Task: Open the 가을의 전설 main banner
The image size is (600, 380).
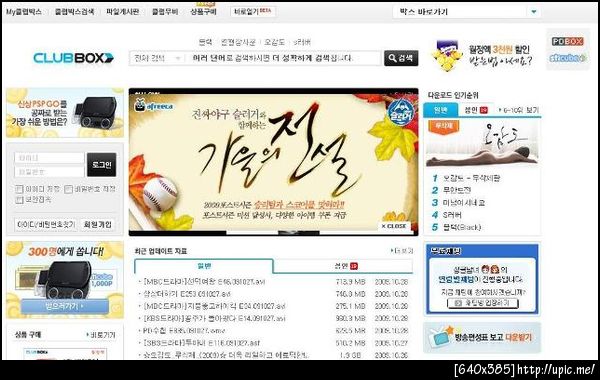Action: tap(273, 162)
